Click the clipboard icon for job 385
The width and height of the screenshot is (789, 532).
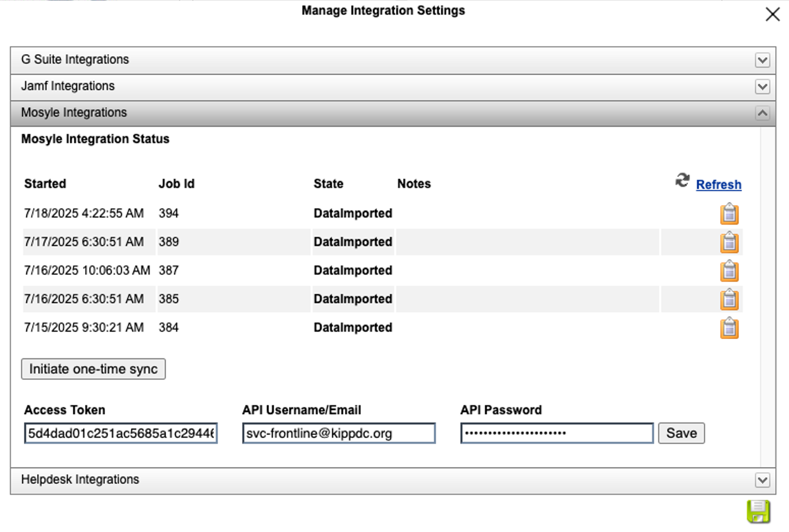729,299
